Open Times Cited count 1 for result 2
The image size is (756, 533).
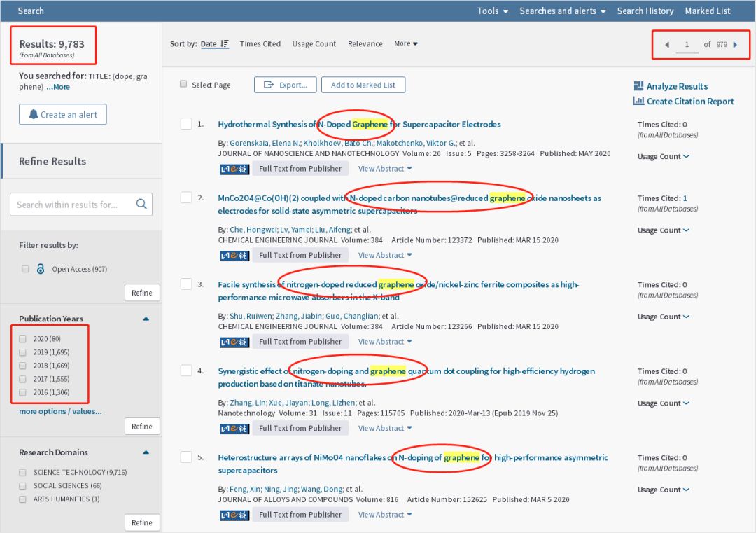[x=685, y=198]
